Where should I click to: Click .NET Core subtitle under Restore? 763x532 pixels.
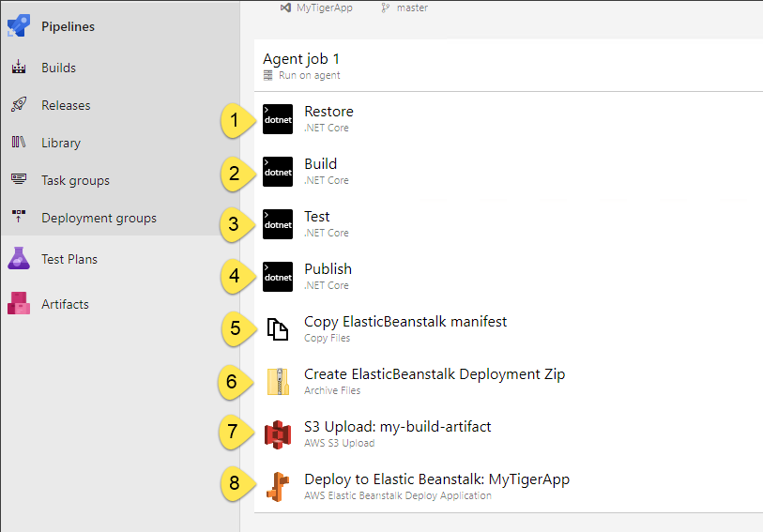click(327, 128)
